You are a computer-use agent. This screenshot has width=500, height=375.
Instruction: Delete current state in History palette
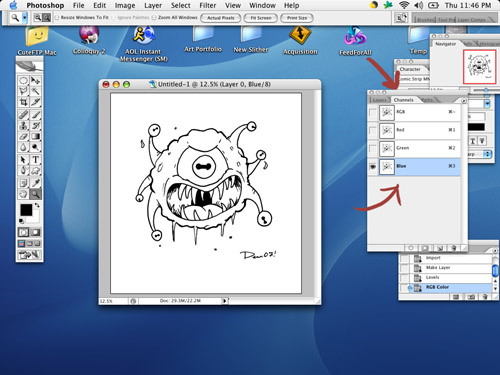[x=485, y=297]
